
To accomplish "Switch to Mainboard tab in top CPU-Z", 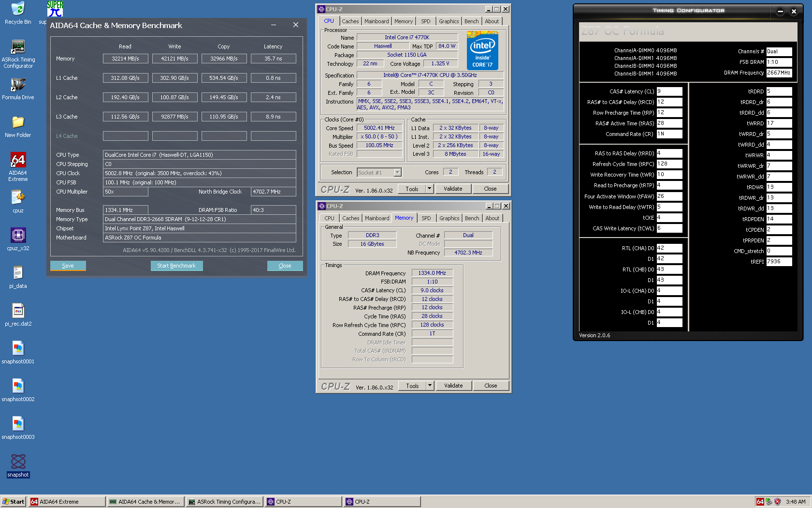I will point(377,21).
